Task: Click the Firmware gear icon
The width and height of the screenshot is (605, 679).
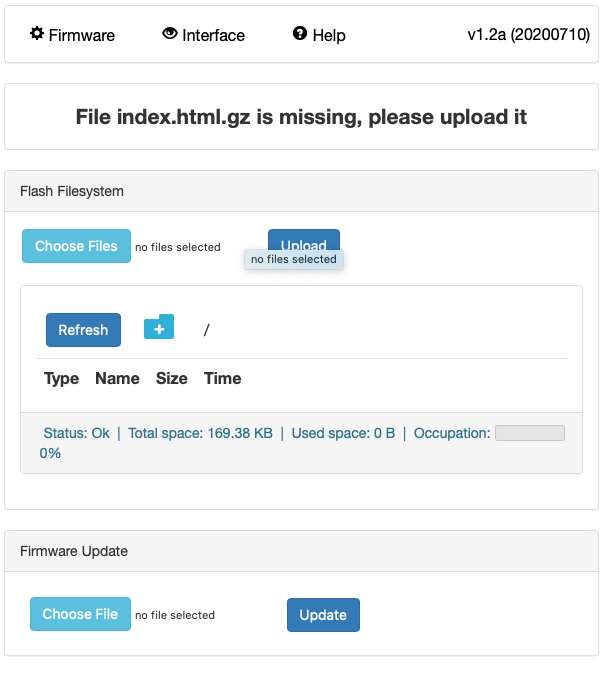Action: (37, 34)
